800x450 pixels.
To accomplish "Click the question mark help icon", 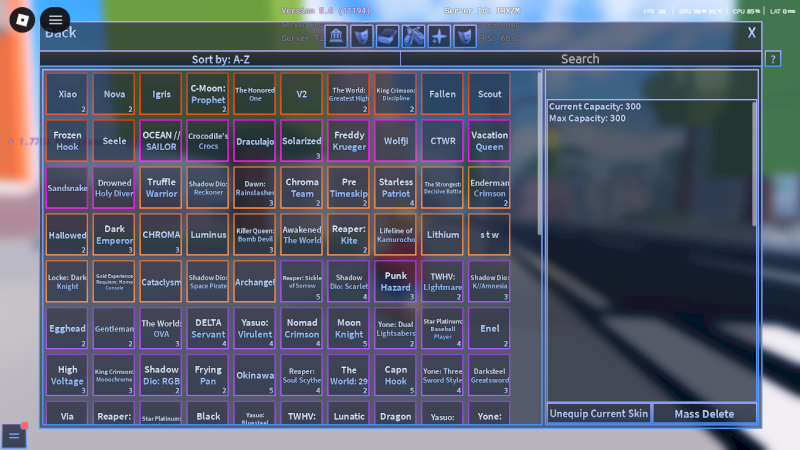I will [x=772, y=59].
